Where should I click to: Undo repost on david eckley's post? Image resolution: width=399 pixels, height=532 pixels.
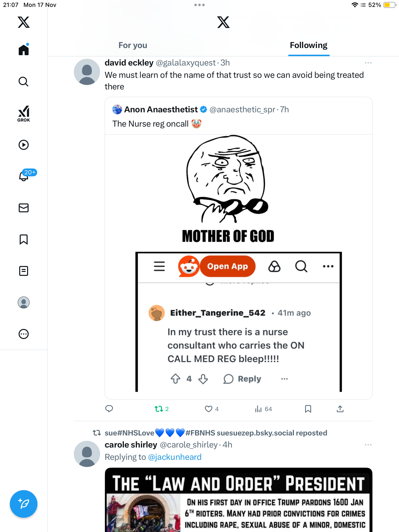click(x=159, y=409)
